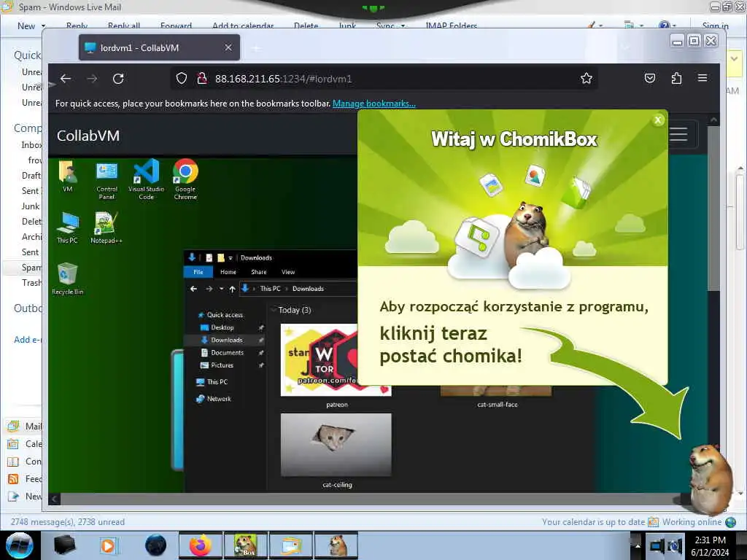Open the Windows Start orb
Viewport: 747px width, 560px height.
[x=20, y=545]
